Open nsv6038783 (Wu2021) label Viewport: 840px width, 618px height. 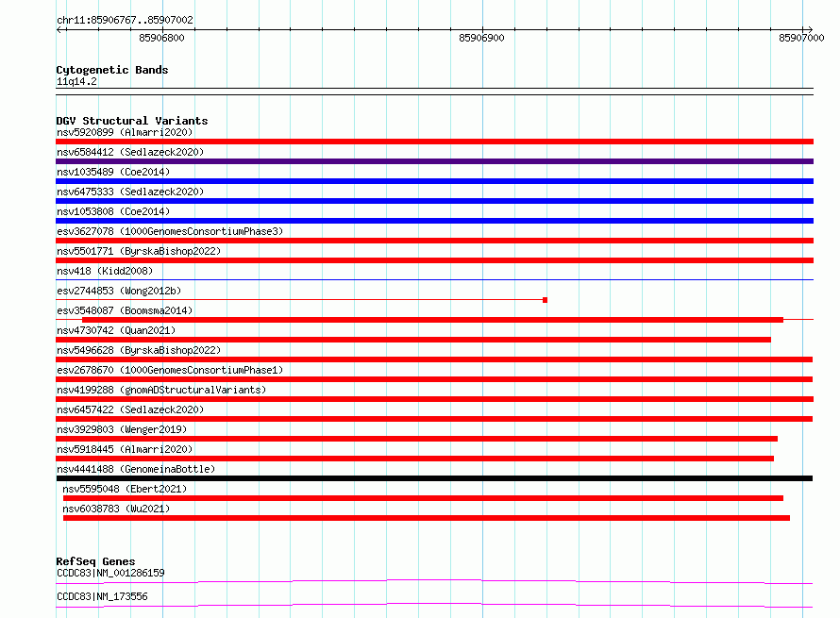tap(116, 509)
